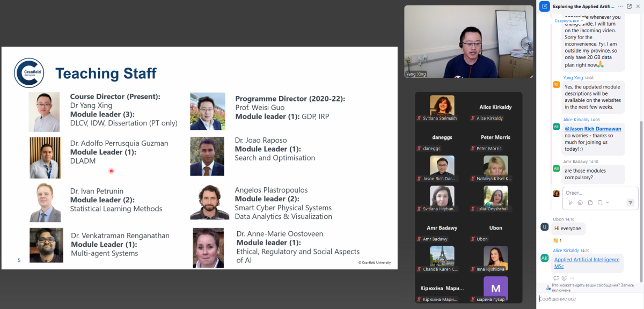This screenshot has height=309, width=644.
Task: Open the chat panel more options menu
Action: point(619,6)
